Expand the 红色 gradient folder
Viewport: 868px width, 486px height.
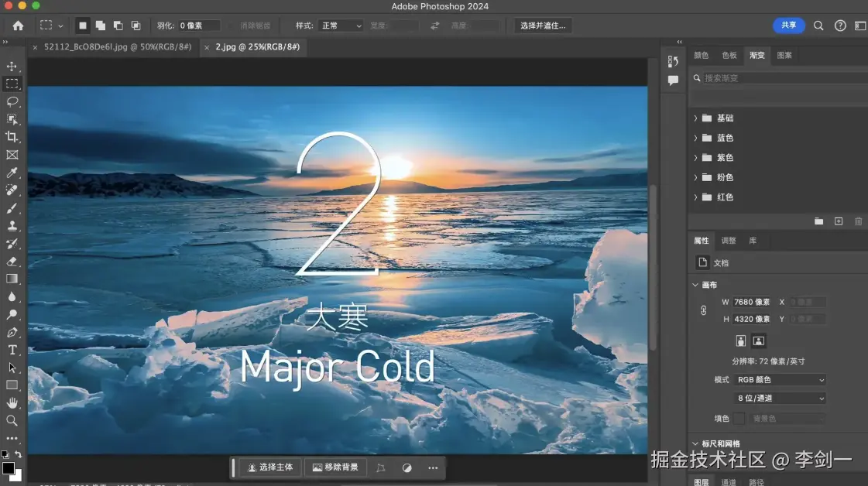(x=696, y=197)
